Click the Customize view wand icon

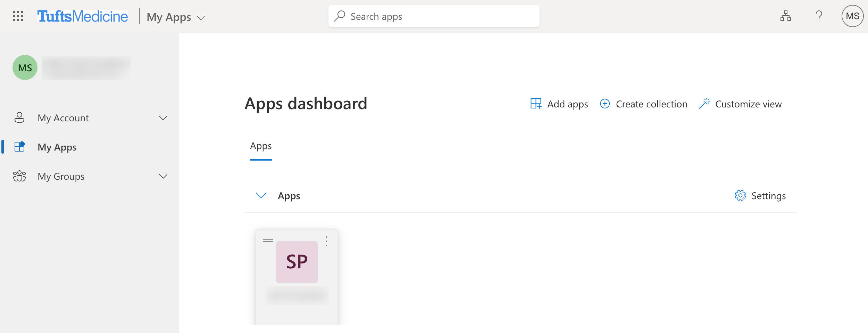click(x=704, y=103)
